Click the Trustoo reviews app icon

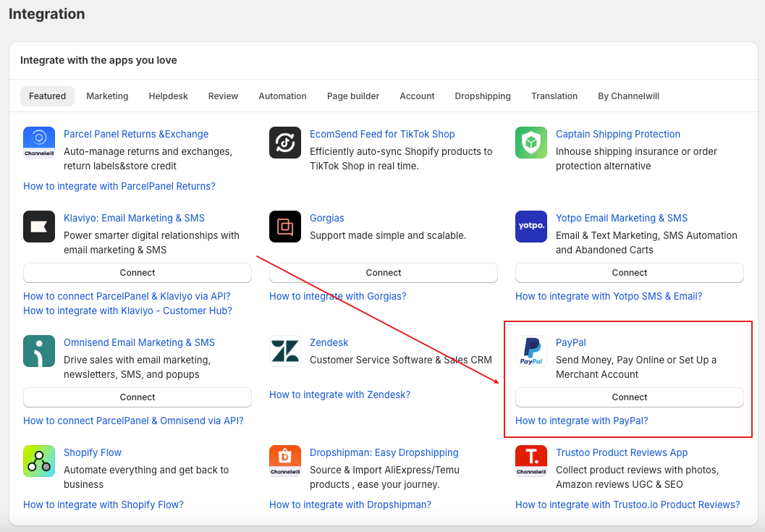531,461
